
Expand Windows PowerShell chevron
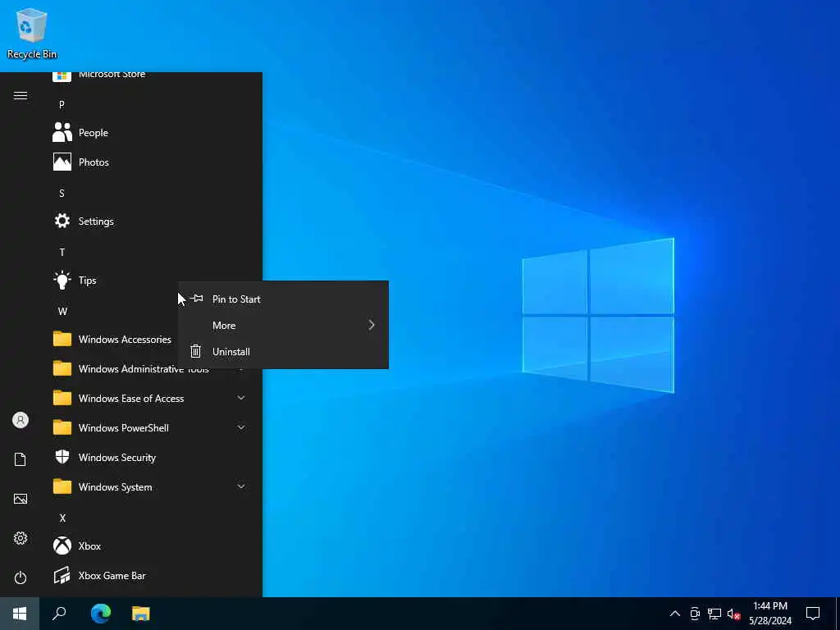tap(241, 427)
